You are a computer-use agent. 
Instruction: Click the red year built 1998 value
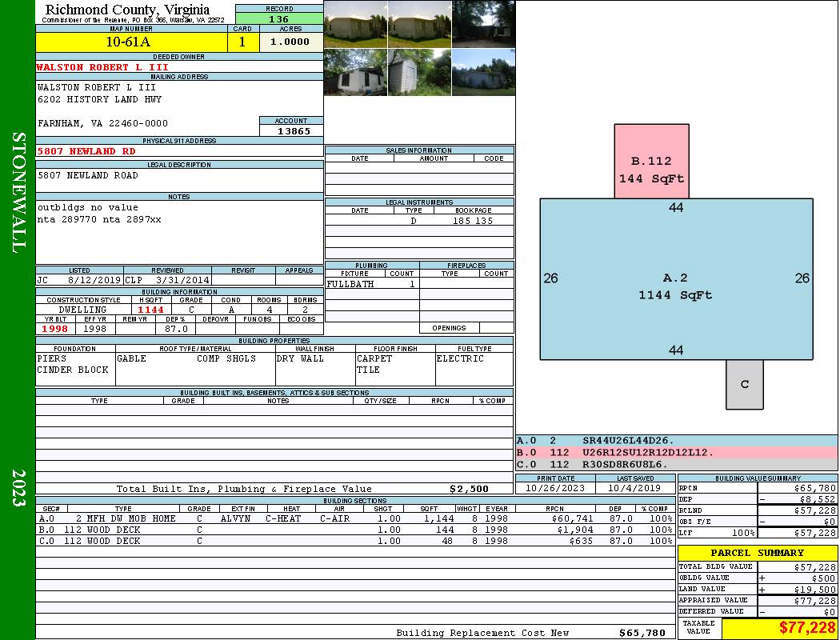55,329
